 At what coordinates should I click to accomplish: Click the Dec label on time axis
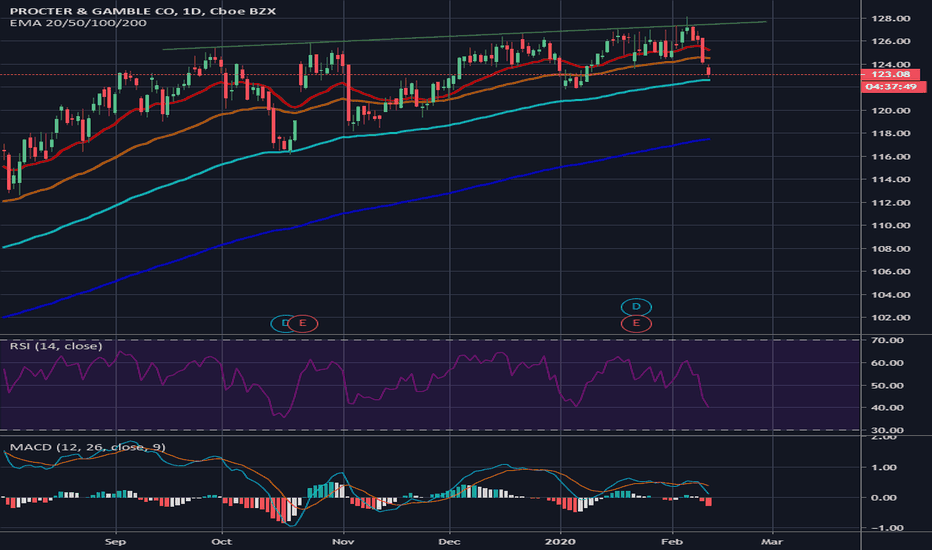(x=449, y=542)
